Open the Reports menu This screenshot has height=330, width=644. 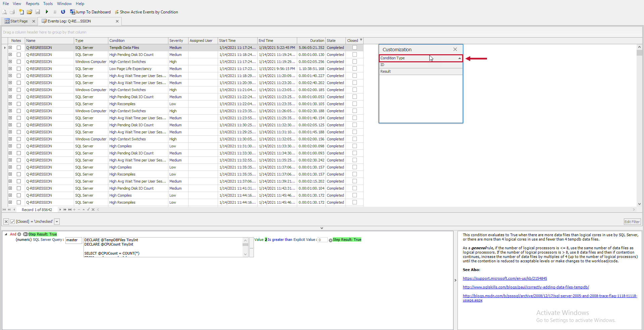coord(32,4)
